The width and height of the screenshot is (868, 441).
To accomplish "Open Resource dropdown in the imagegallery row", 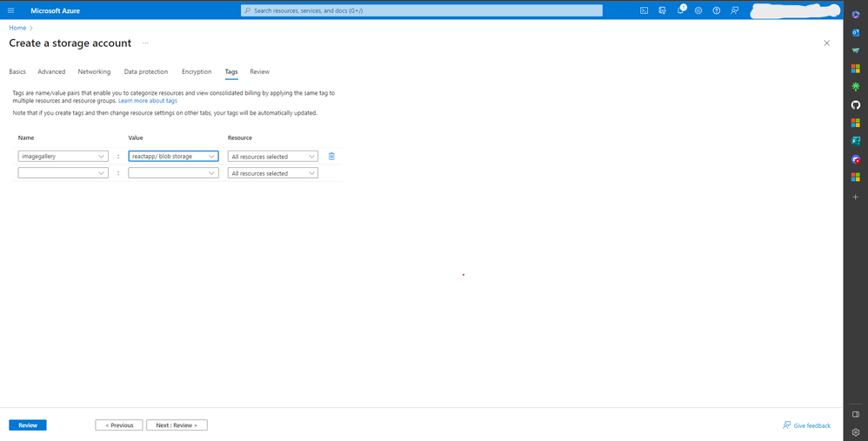I will (x=273, y=157).
